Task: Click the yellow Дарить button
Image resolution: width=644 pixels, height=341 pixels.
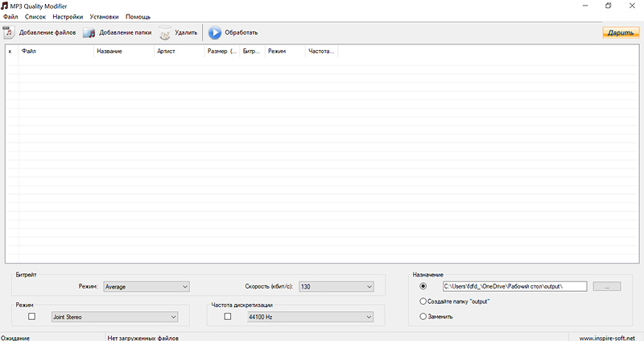Action: [x=620, y=33]
